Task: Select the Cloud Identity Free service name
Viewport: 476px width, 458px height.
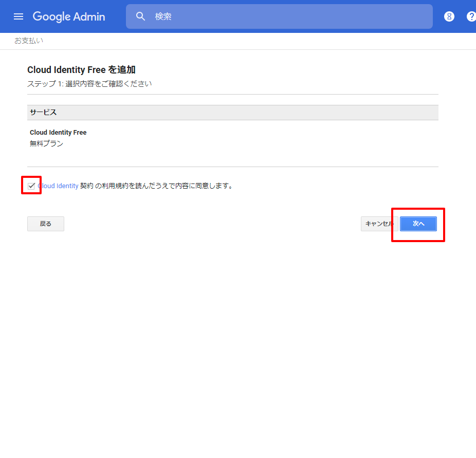Action: (58, 132)
